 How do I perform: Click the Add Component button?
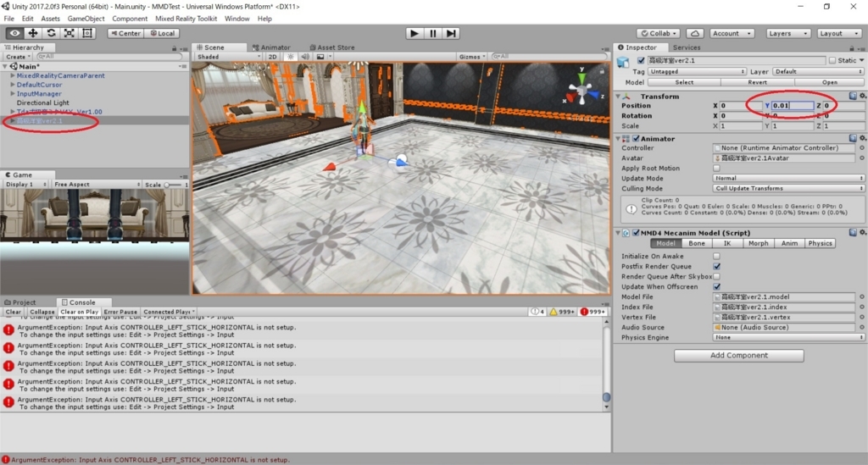point(738,355)
